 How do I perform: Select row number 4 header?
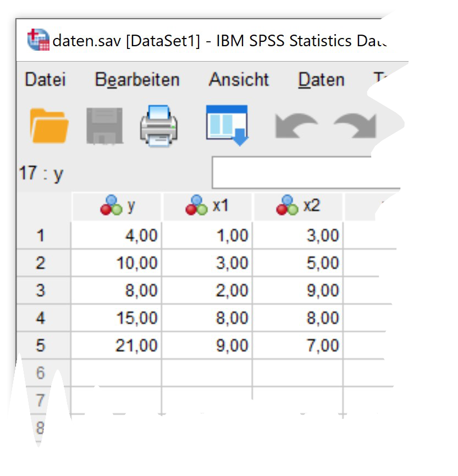[40, 318]
